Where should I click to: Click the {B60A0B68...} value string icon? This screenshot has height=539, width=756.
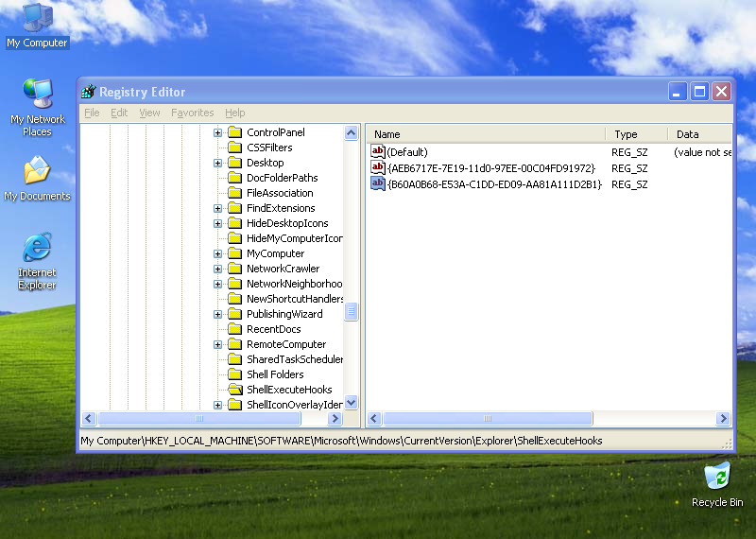point(377,183)
